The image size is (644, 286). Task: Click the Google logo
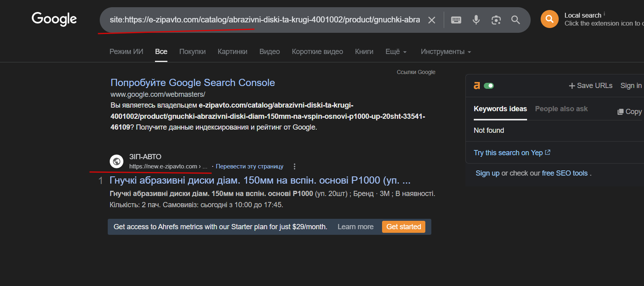pos(54,19)
